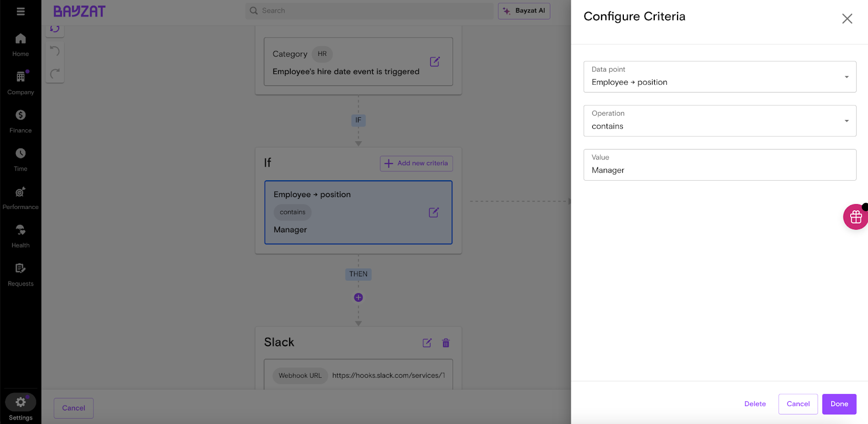Edit the Employee position criteria
This screenshot has height=424, width=868.
pyautogui.click(x=433, y=213)
